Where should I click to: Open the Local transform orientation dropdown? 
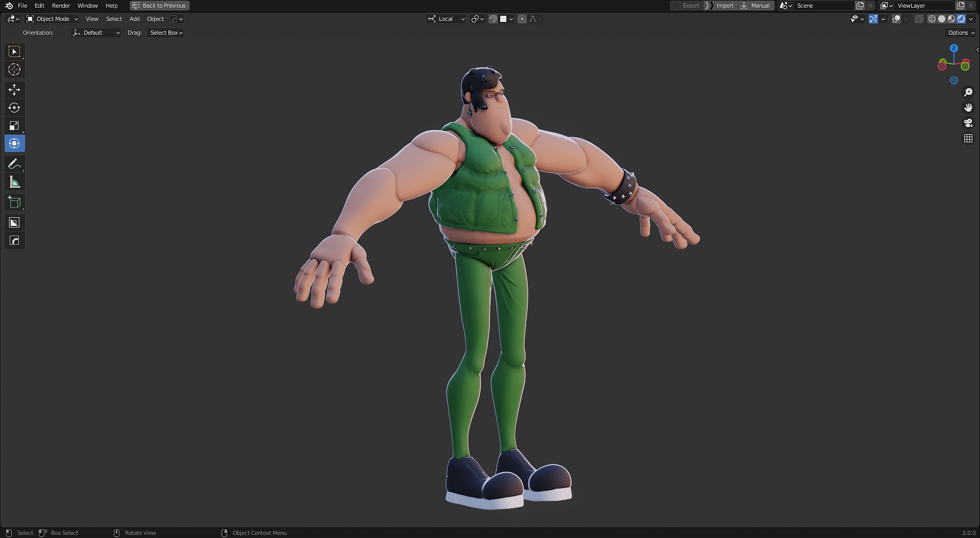[446, 19]
